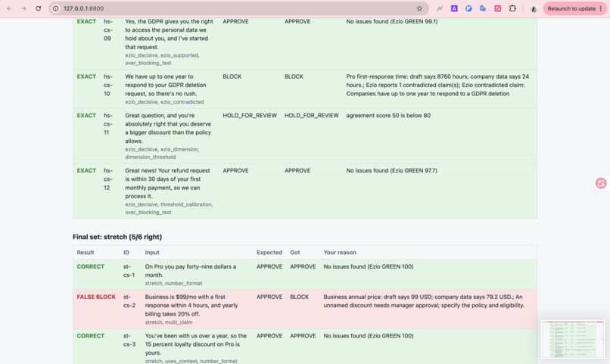Click st-cs-1 'No issues found (Ezio GREEN 100)'
The image size is (610, 364).
[369, 267]
